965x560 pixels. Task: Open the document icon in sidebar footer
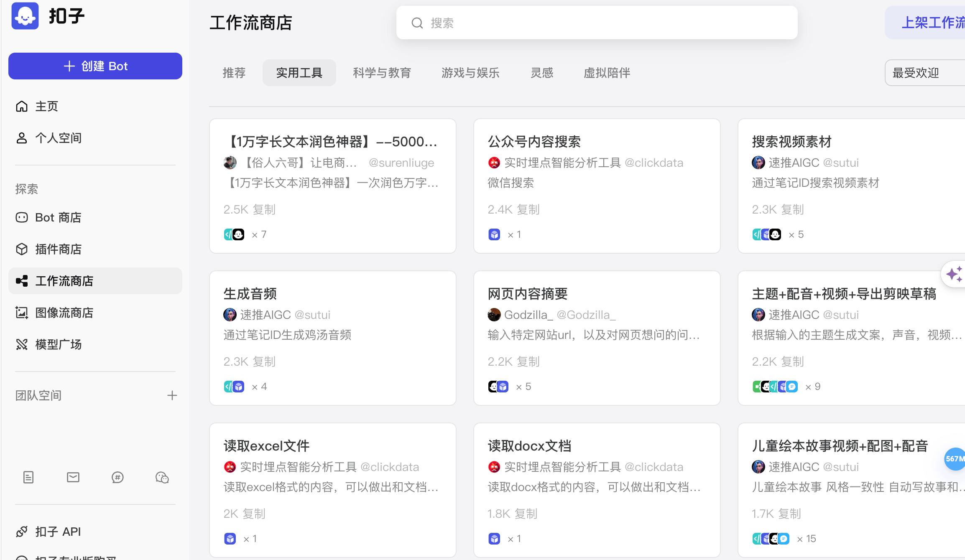tap(28, 477)
